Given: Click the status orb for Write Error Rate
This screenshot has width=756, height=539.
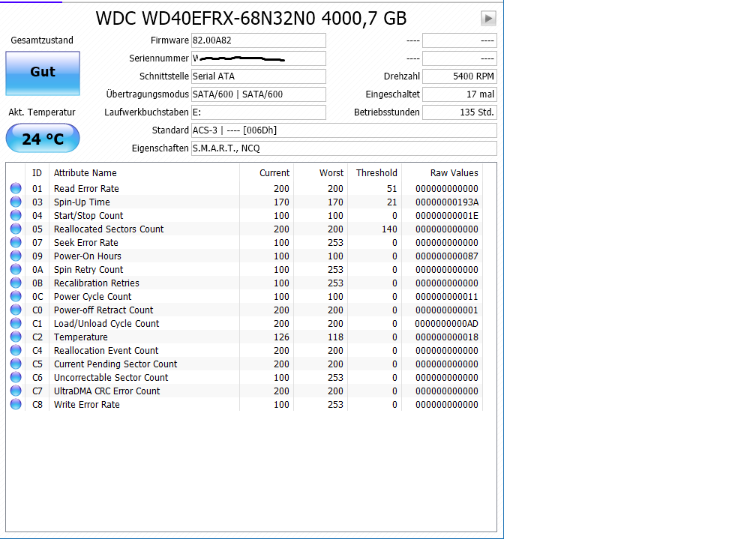Looking at the screenshot, I should pyautogui.click(x=16, y=405).
